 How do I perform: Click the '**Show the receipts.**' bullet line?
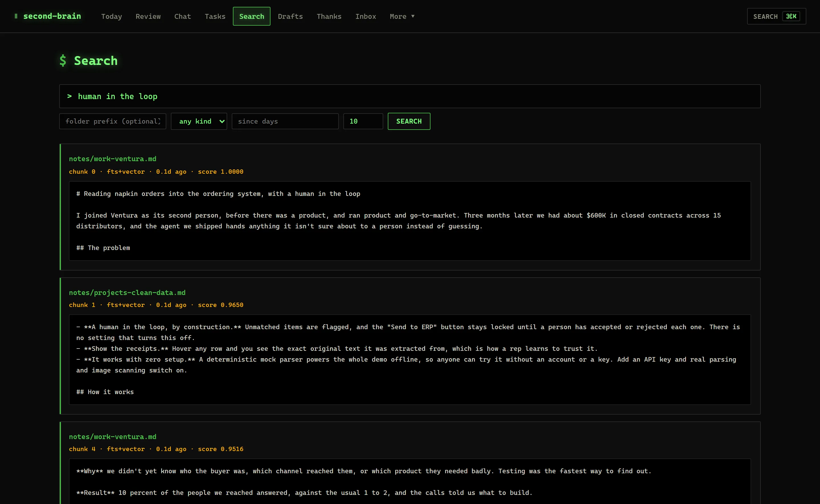click(x=337, y=349)
